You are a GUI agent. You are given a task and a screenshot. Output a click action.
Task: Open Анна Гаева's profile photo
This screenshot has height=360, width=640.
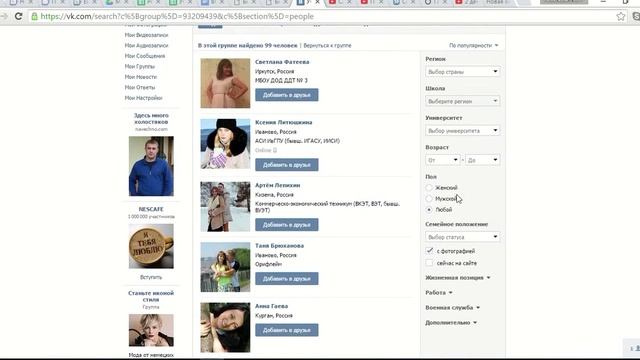pyautogui.click(x=225, y=327)
